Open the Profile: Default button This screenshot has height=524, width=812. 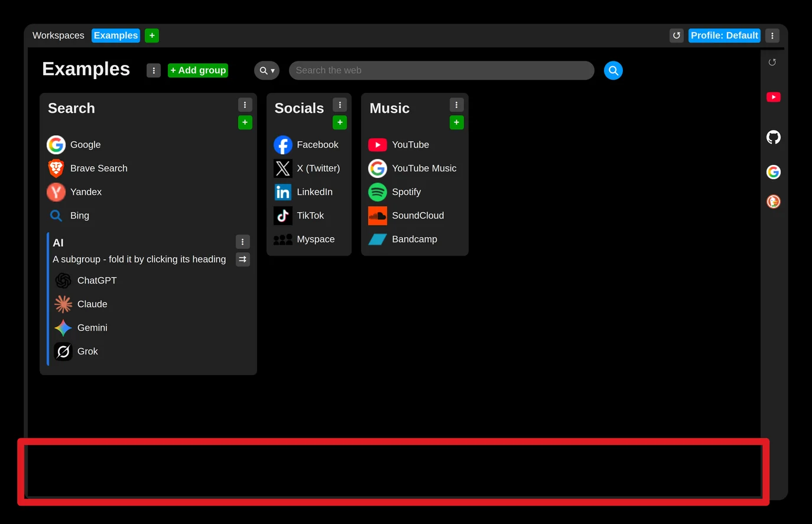coord(725,35)
